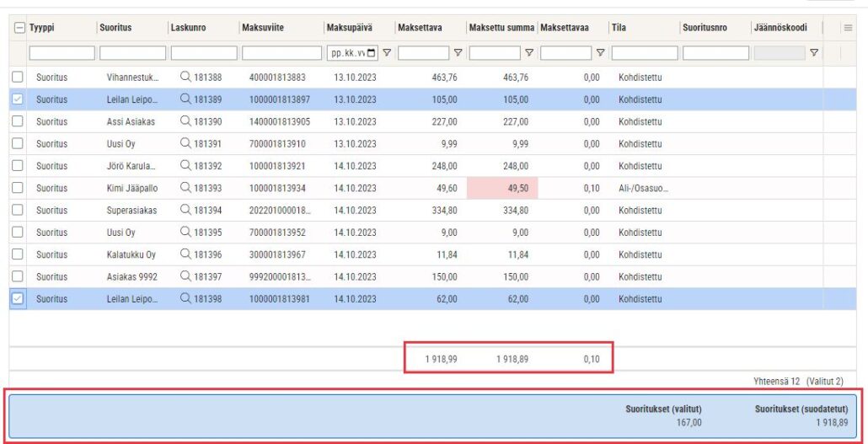Check the Superasiakas row checkbox
The width and height of the screenshot is (868, 444).
18,211
